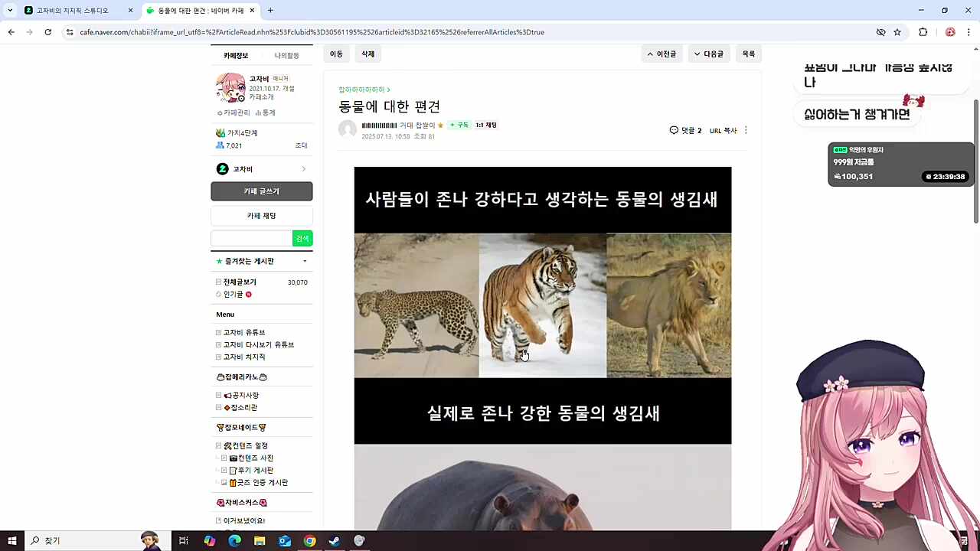The width and height of the screenshot is (980, 551).
Task: Go to previous post with 이전글
Action: pyautogui.click(x=661, y=54)
